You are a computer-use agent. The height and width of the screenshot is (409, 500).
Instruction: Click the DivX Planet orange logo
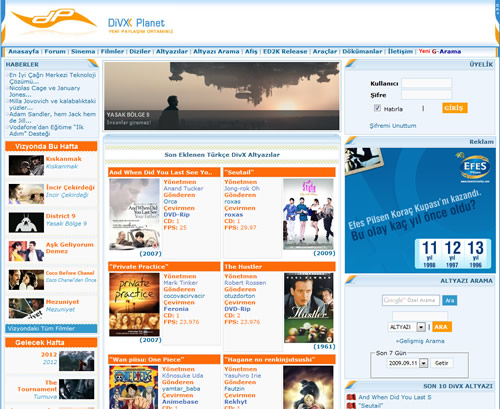click(x=53, y=19)
